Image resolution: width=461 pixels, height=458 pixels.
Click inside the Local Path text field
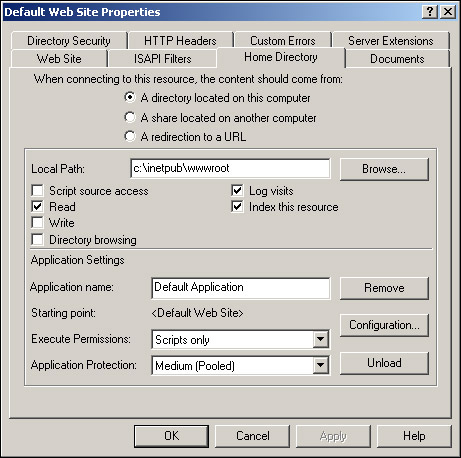point(230,168)
